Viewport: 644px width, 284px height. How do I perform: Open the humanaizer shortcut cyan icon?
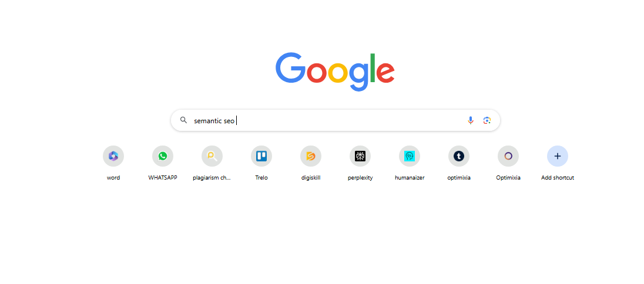pyautogui.click(x=410, y=156)
